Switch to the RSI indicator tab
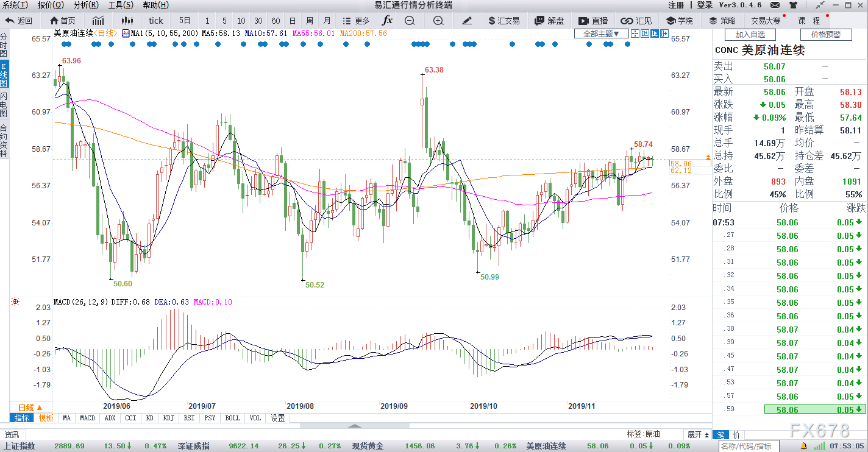This screenshot has width=868, height=452. [189, 418]
